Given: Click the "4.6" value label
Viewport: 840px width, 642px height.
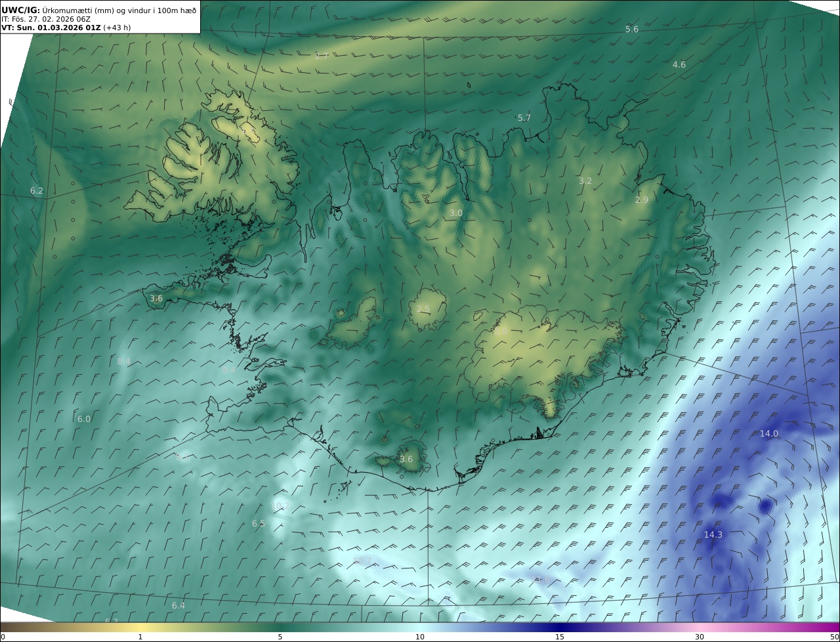Looking at the screenshot, I should pyautogui.click(x=679, y=64).
